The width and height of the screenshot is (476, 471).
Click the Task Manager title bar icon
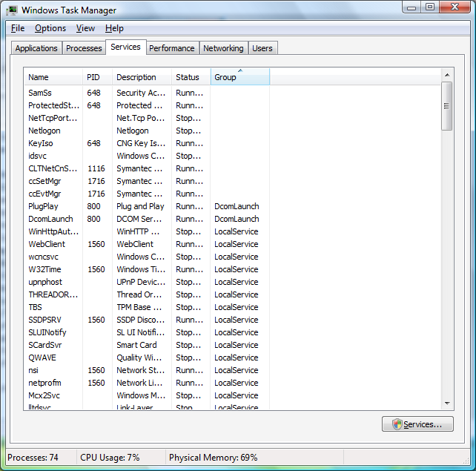tap(12, 10)
